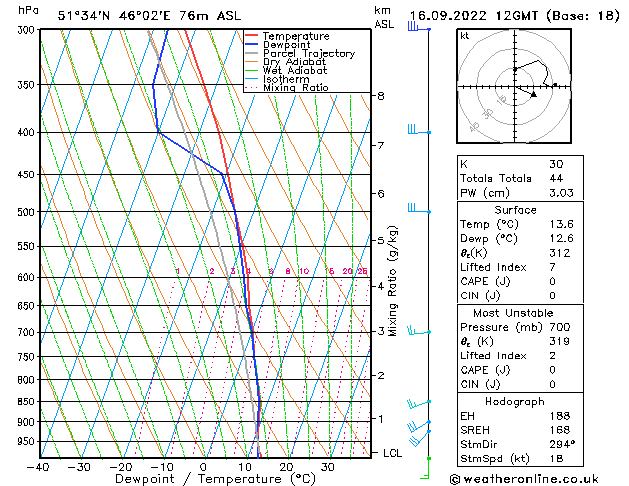Screen dimensions: 629x486
Task: Click the hodograph plot center
Action: (x=515, y=87)
